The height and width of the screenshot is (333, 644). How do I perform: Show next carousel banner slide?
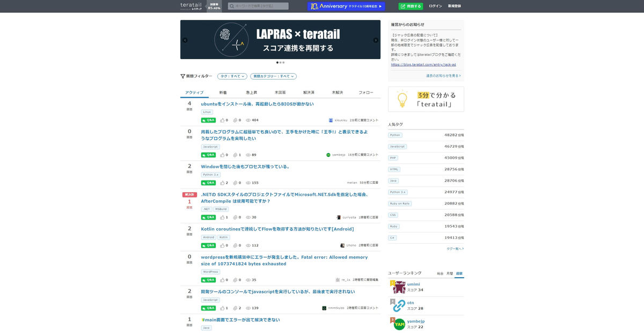(376, 40)
